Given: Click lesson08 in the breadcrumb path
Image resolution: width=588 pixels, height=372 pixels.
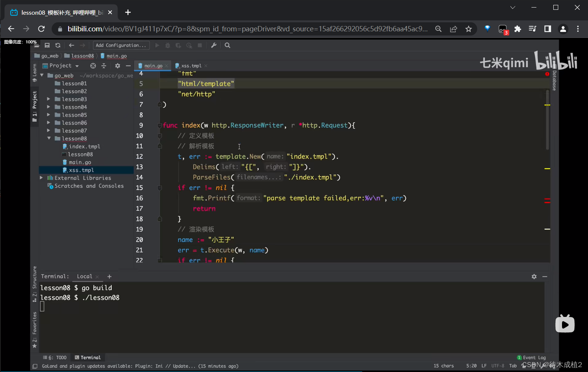Looking at the screenshot, I should tap(82, 56).
